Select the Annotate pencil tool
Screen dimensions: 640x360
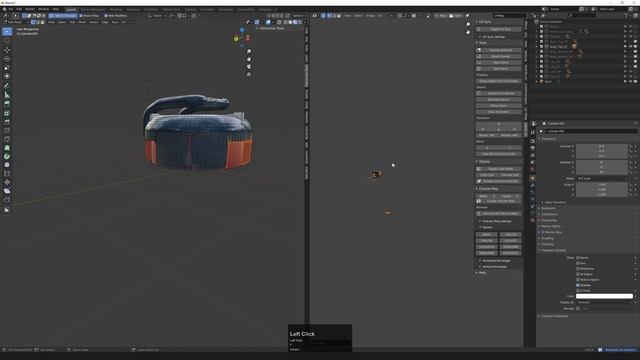pyautogui.click(x=7, y=86)
